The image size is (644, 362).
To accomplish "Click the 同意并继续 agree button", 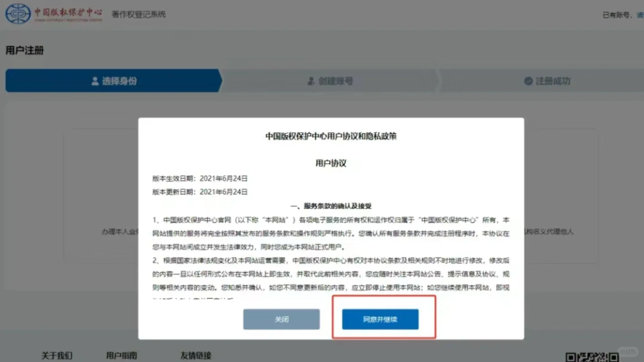I will tap(380, 319).
